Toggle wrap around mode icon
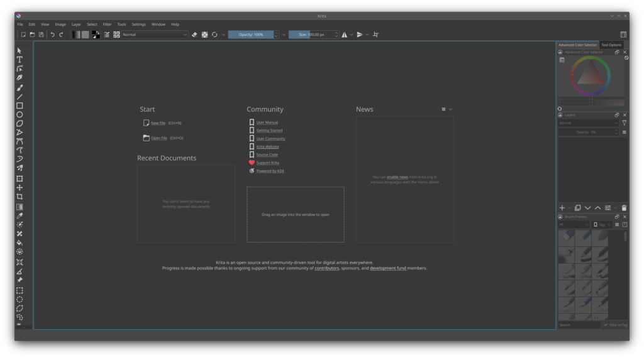Screen dimensions: 644x358 (x=375, y=35)
